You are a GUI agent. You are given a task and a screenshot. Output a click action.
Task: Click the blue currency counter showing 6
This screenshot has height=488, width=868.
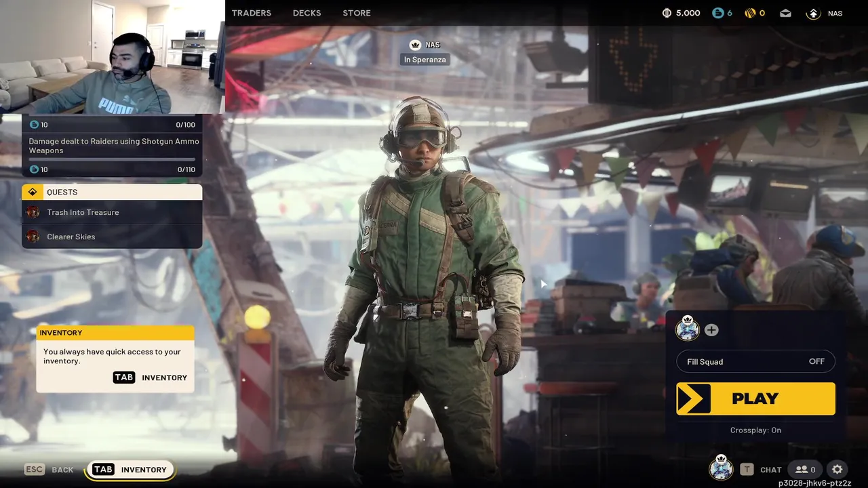pos(723,13)
